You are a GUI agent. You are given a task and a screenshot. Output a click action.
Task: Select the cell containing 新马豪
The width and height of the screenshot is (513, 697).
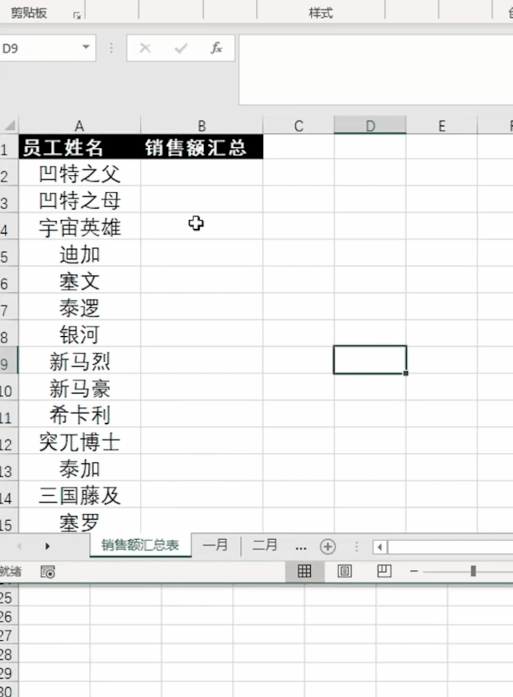(80, 388)
